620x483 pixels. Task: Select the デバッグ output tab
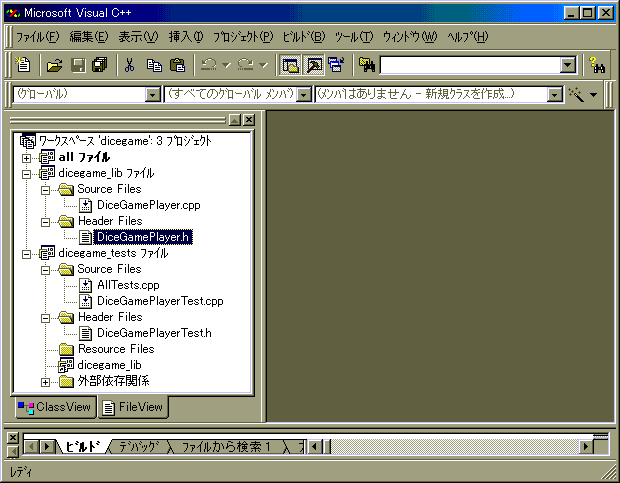(x=139, y=447)
